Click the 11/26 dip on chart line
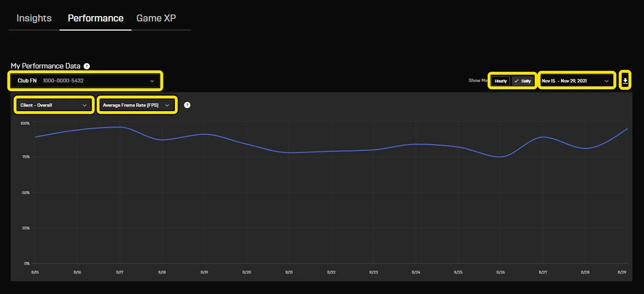 click(x=500, y=157)
